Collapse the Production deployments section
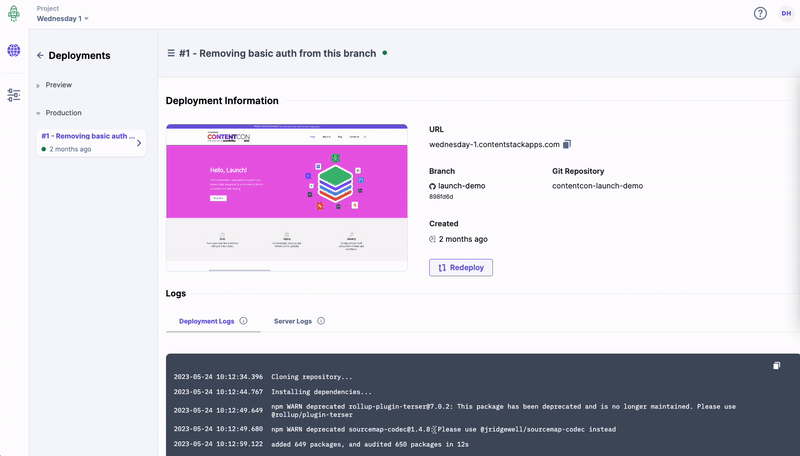This screenshot has height=456, width=800. click(x=39, y=113)
